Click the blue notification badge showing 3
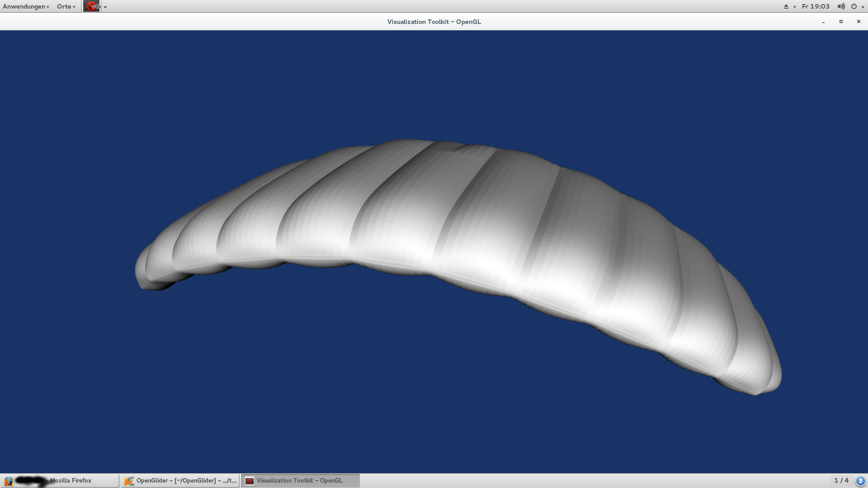Screen dimensions: 868x488 coord(860,481)
